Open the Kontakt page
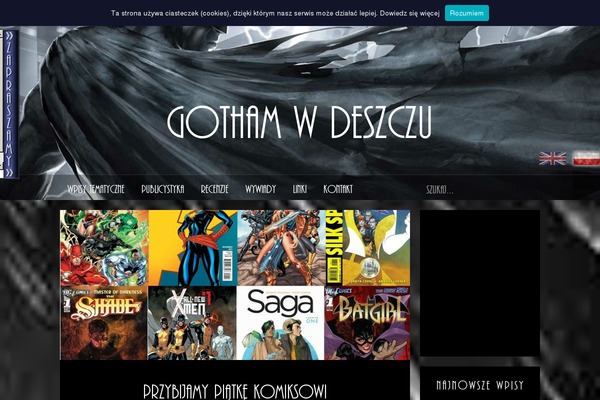Screen dimensions: 600x400 (338, 189)
